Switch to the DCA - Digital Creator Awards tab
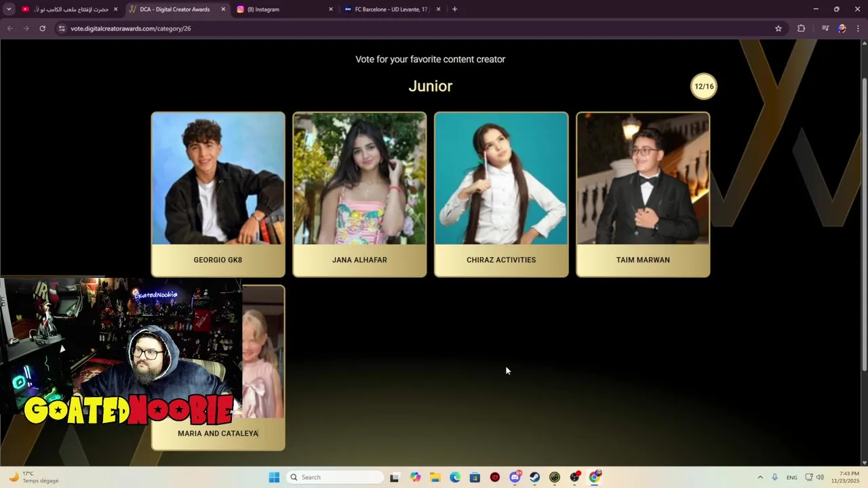868x488 pixels. pyautogui.click(x=178, y=9)
